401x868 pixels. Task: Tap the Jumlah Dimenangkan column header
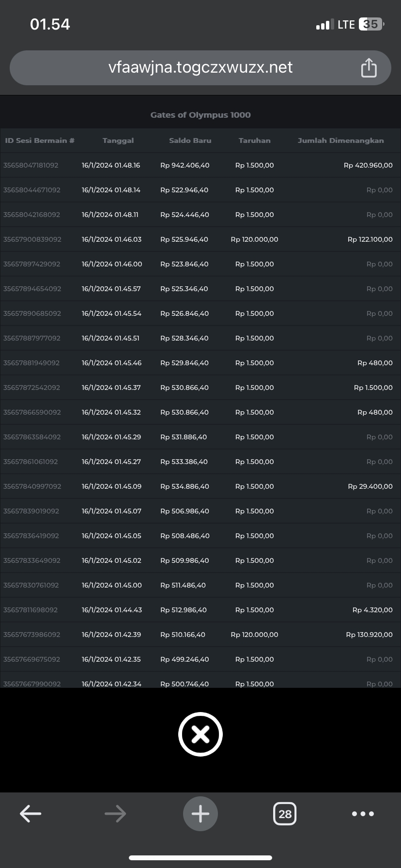click(x=340, y=140)
